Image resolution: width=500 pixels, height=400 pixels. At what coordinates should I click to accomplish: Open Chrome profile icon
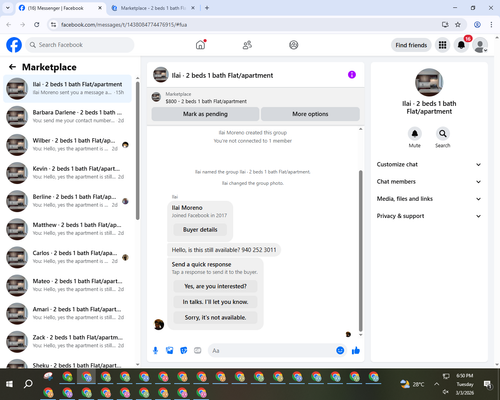477,25
